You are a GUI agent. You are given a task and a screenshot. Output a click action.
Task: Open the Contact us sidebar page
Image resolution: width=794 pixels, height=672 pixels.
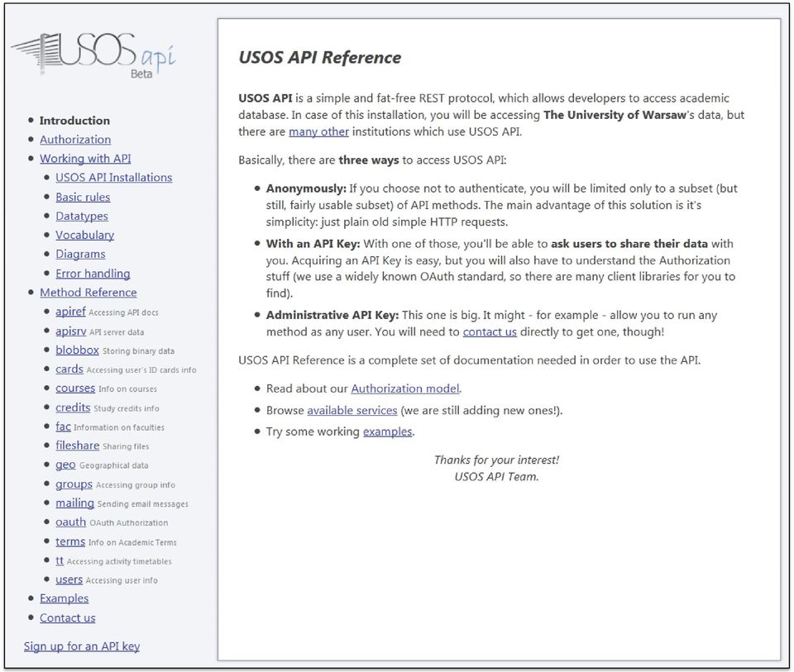(x=67, y=617)
